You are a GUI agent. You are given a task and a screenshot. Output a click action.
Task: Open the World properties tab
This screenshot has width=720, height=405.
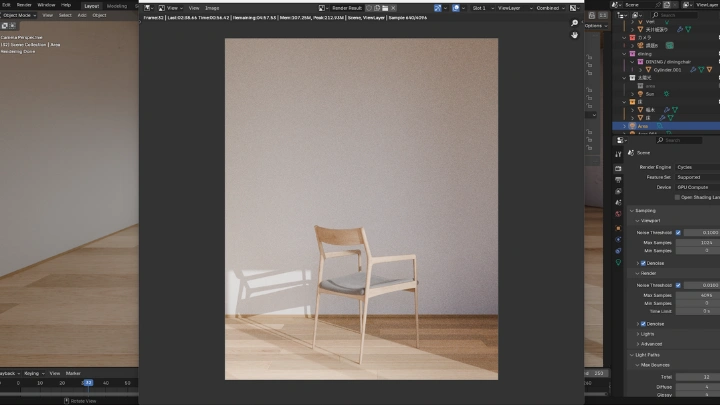coord(618,214)
